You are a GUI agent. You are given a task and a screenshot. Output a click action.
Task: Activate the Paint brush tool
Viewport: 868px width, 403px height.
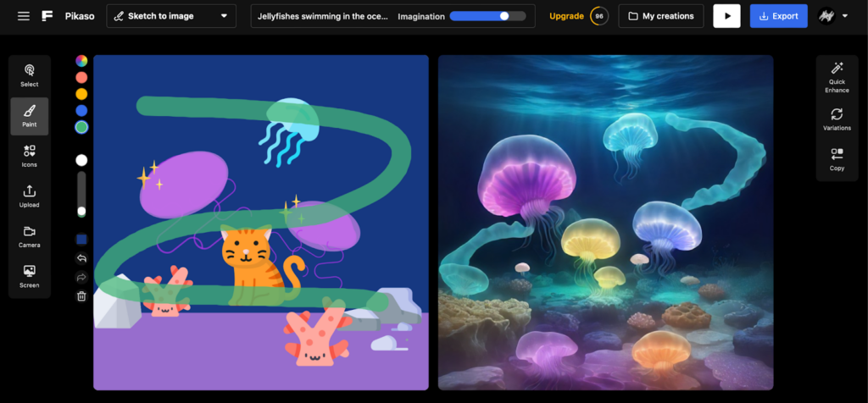pyautogui.click(x=30, y=116)
